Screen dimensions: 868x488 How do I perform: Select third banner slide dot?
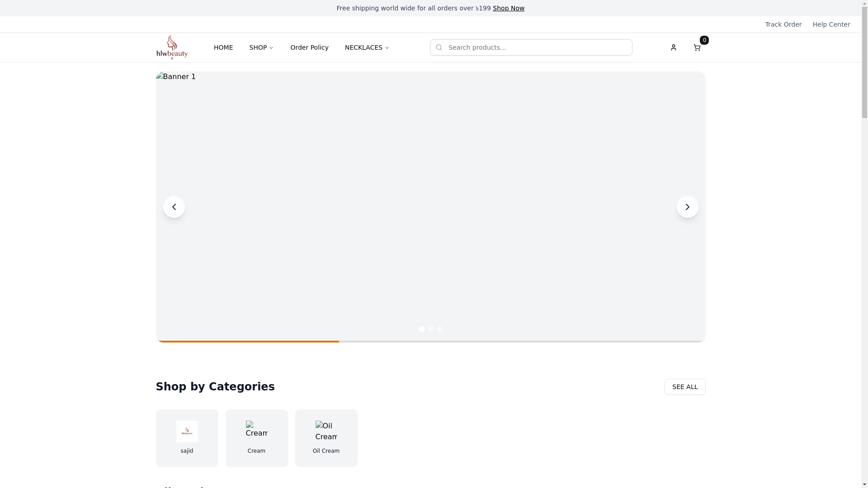tap(439, 329)
